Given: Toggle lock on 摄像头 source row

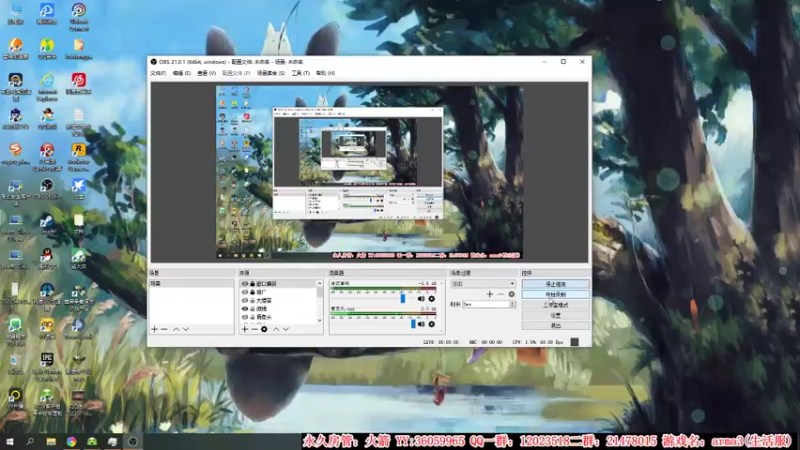Looking at the screenshot, I should (253, 317).
